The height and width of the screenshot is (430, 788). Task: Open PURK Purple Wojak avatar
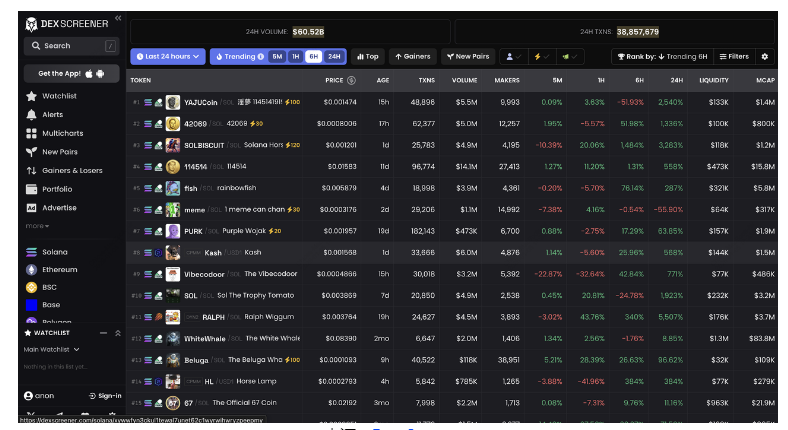tap(173, 231)
